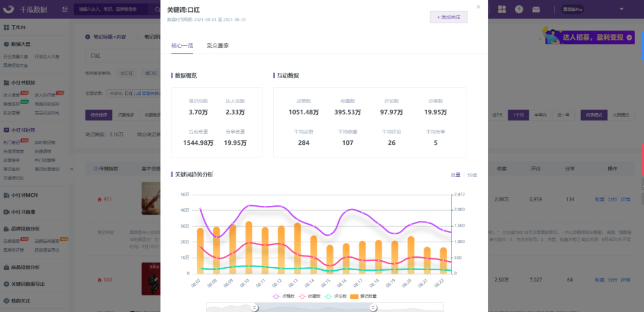Toggle the sidebar menu fold icon
Screen dimensions: 644x312
click(65, 9)
